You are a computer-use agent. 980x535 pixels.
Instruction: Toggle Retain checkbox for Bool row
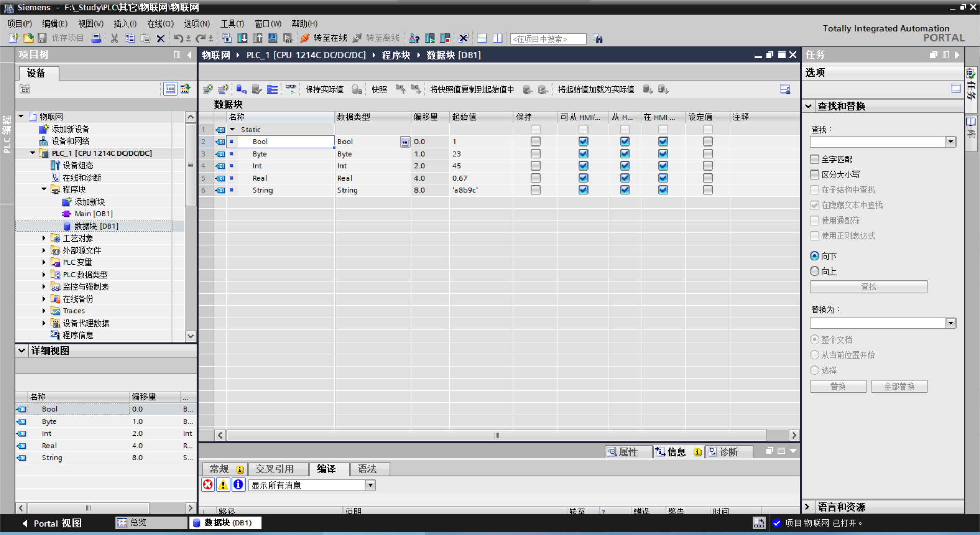[535, 141]
